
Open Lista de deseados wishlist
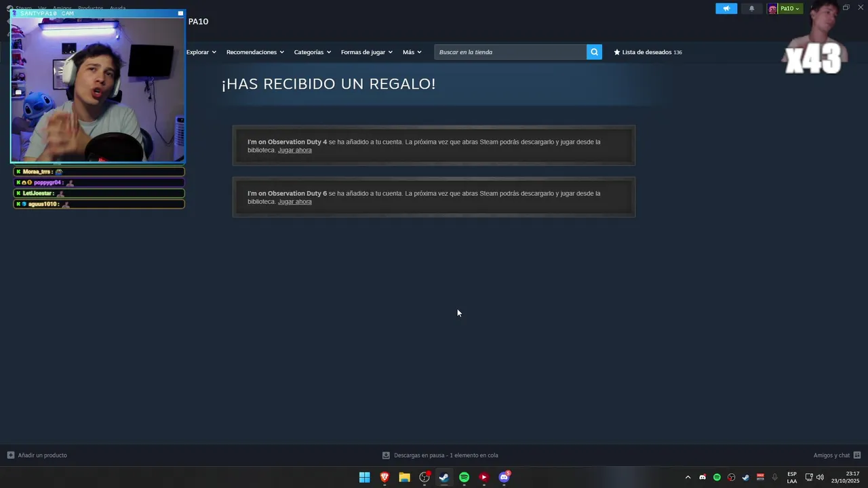pos(648,52)
